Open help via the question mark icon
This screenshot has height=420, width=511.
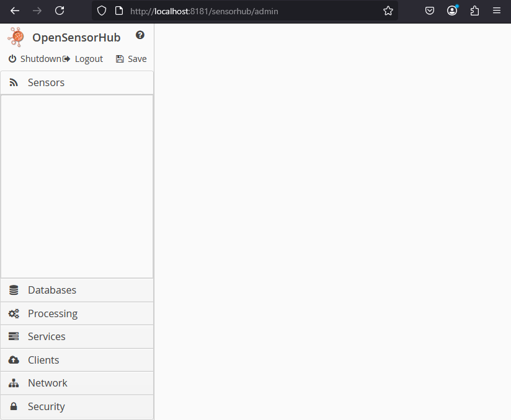(140, 35)
